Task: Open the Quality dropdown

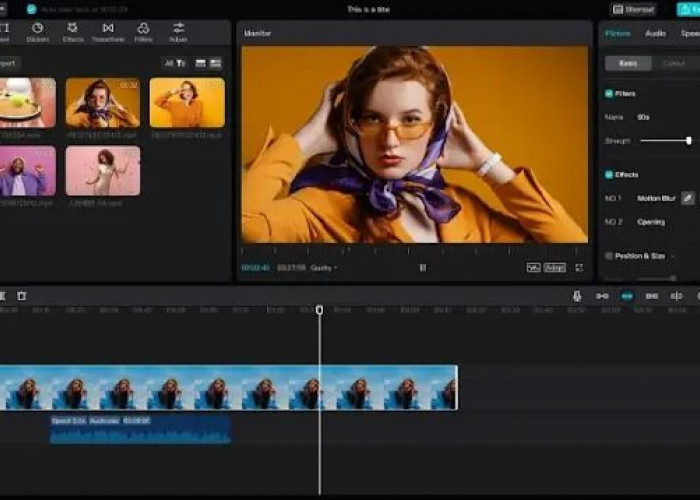Action: (x=324, y=268)
